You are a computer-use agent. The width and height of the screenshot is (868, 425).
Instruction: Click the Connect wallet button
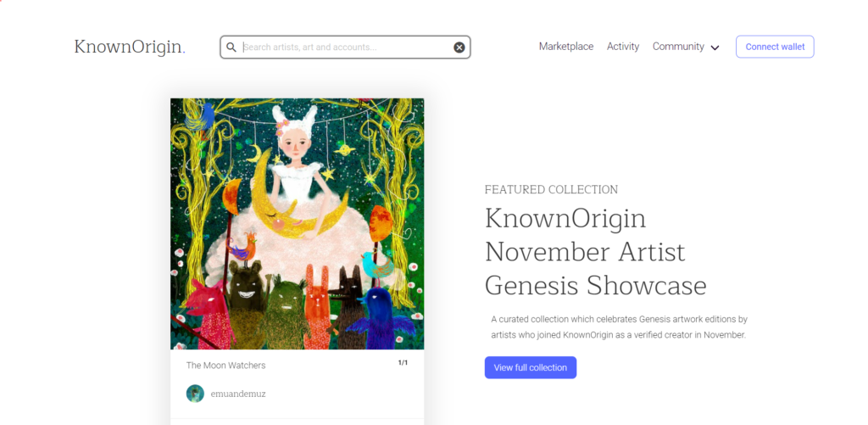(775, 47)
